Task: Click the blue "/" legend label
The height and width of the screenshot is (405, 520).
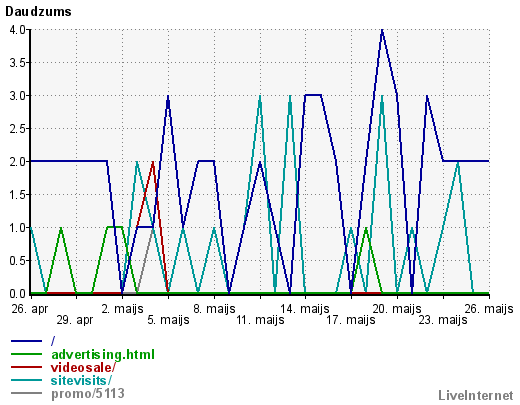Action: click(53, 341)
